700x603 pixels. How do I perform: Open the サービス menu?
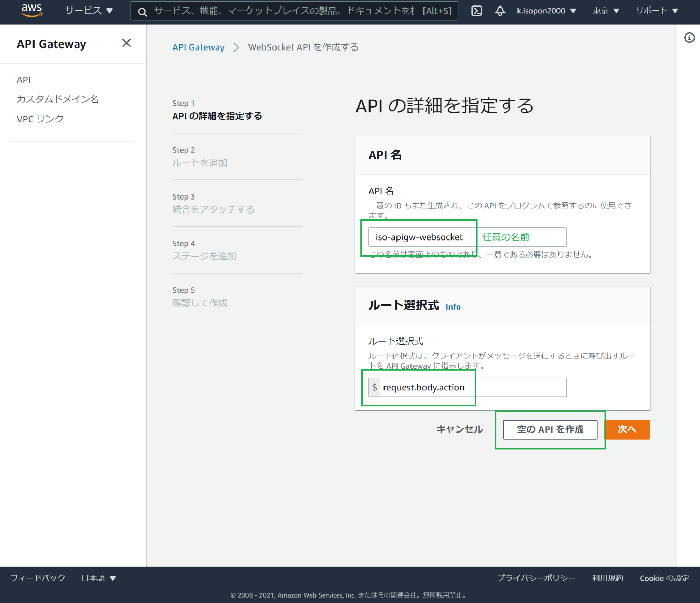pos(88,11)
